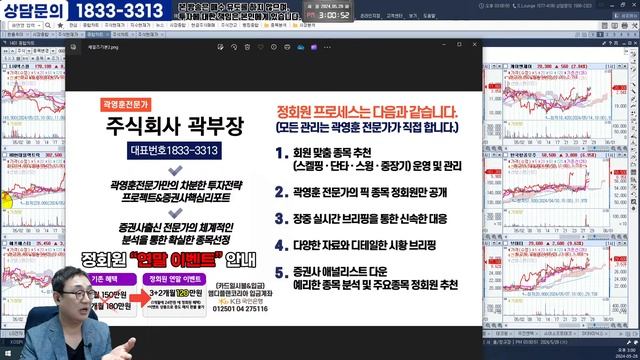Click 종합차트 shortcut in trading toolbar
This screenshot has height=360, width=640.
[x=91, y=25]
